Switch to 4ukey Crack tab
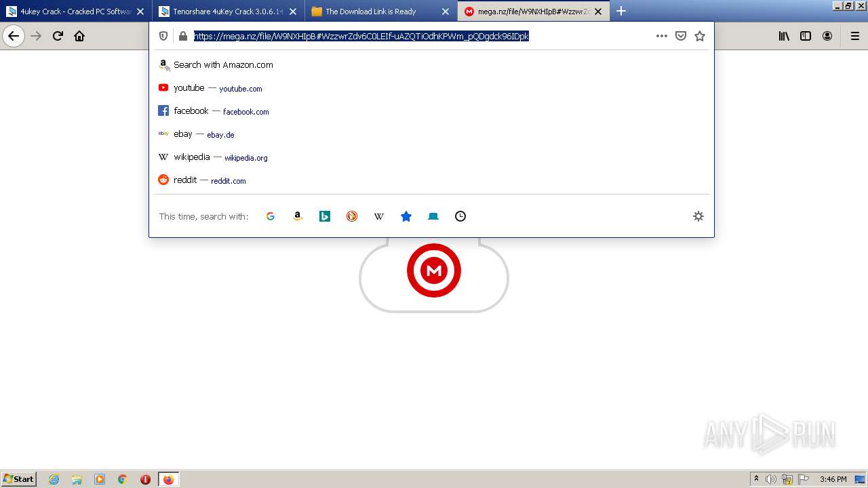 pyautogui.click(x=75, y=11)
